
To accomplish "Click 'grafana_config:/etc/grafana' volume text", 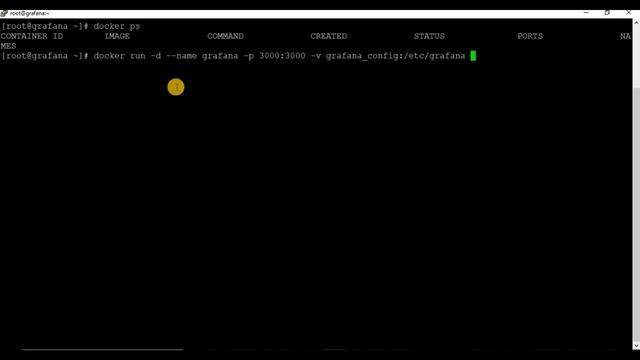I will pyautogui.click(x=396, y=56).
